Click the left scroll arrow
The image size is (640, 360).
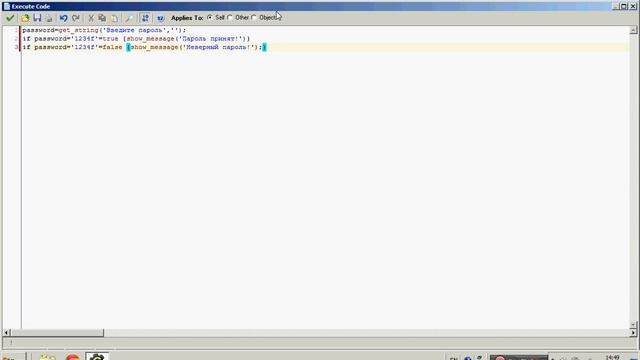(x=6, y=333)
